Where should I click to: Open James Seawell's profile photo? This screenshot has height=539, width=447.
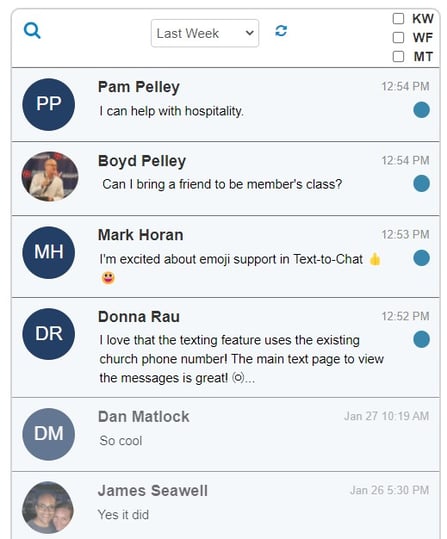pos(48,507)
